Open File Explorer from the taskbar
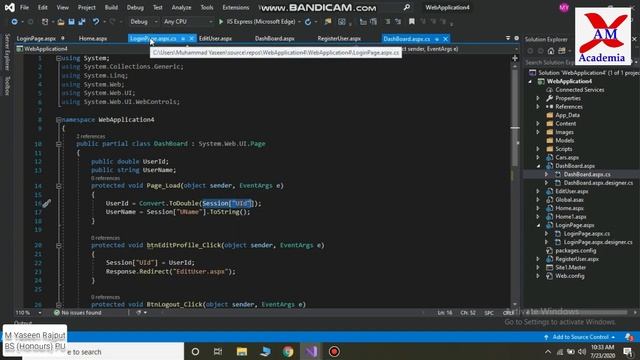Viewport: 640px width, 360px height. point(242,351)
